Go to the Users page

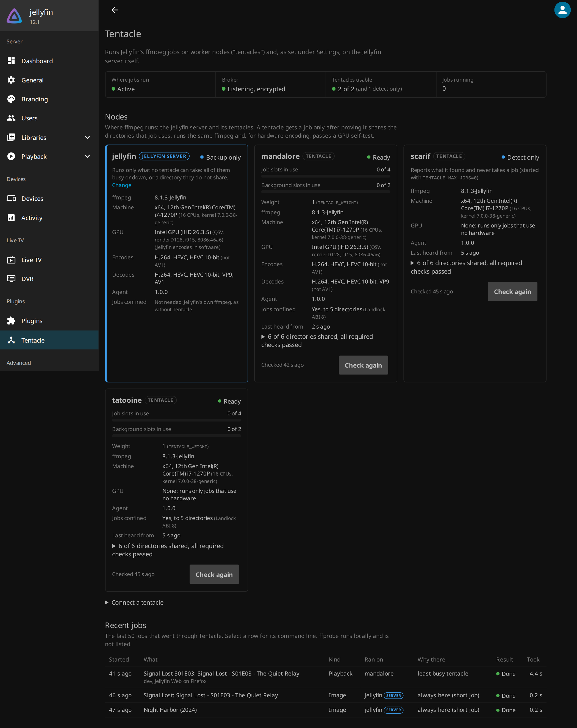pos(49,118)
